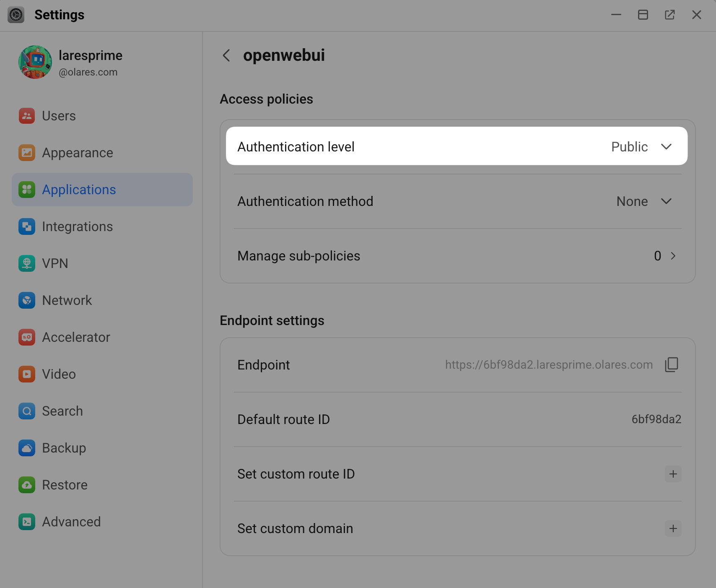
Task: Go to Accelerator settings
Action: pos(102,337)
